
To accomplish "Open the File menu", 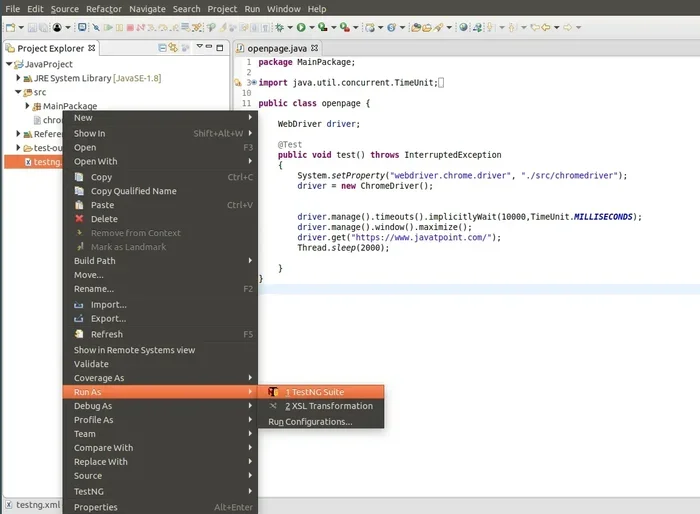I will tap(12, 9).
